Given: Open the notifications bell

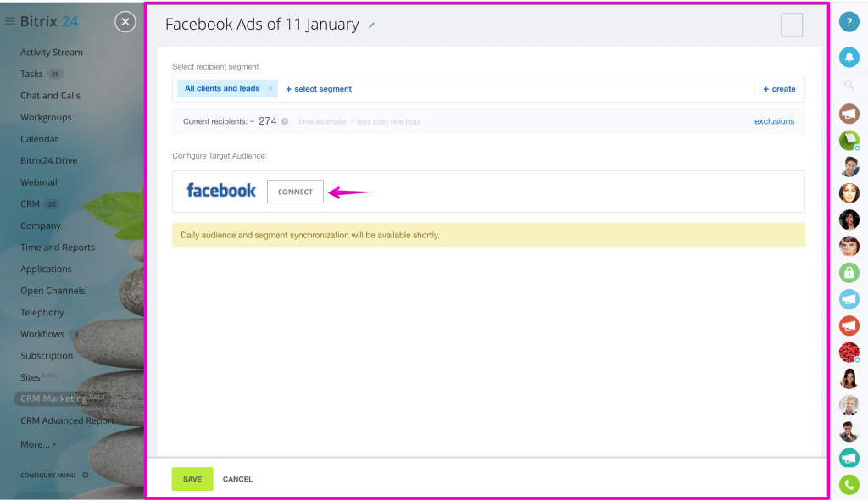Looking at the screenshot, I should pyautogui.click(x=849, y=57).
